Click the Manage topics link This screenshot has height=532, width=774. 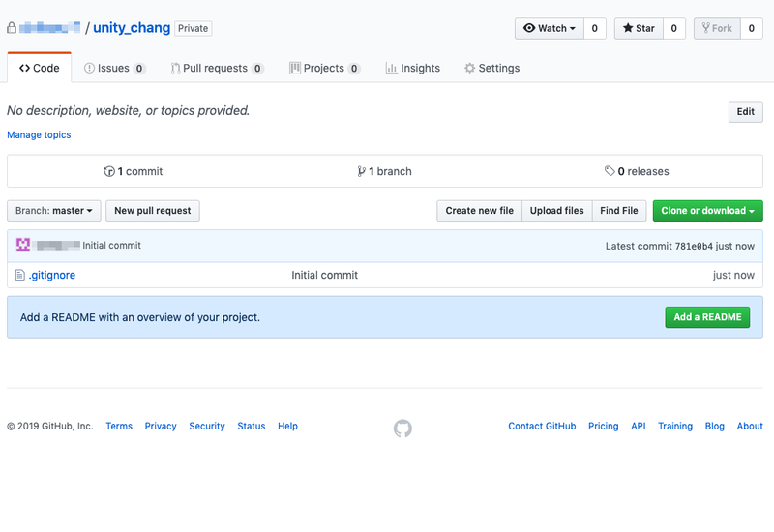(39, 134)
